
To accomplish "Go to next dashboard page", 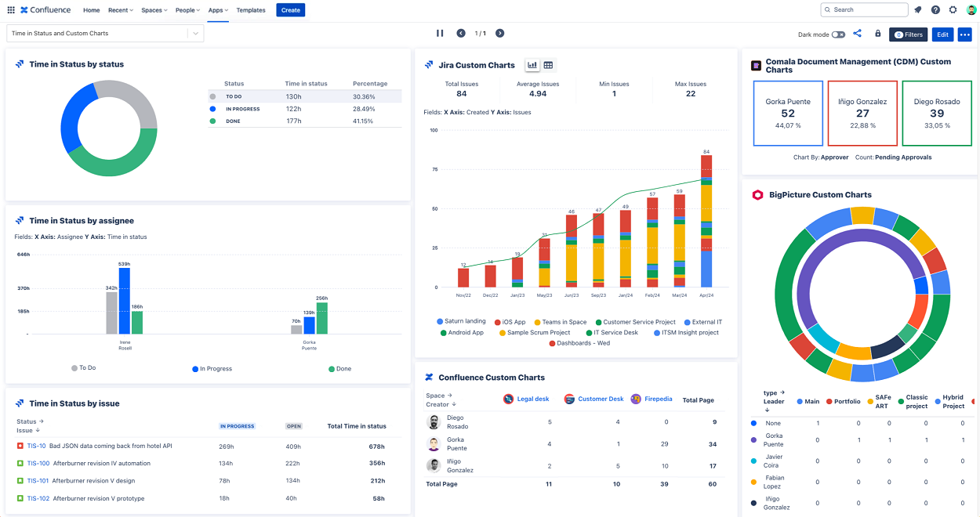I will (499, 34).
